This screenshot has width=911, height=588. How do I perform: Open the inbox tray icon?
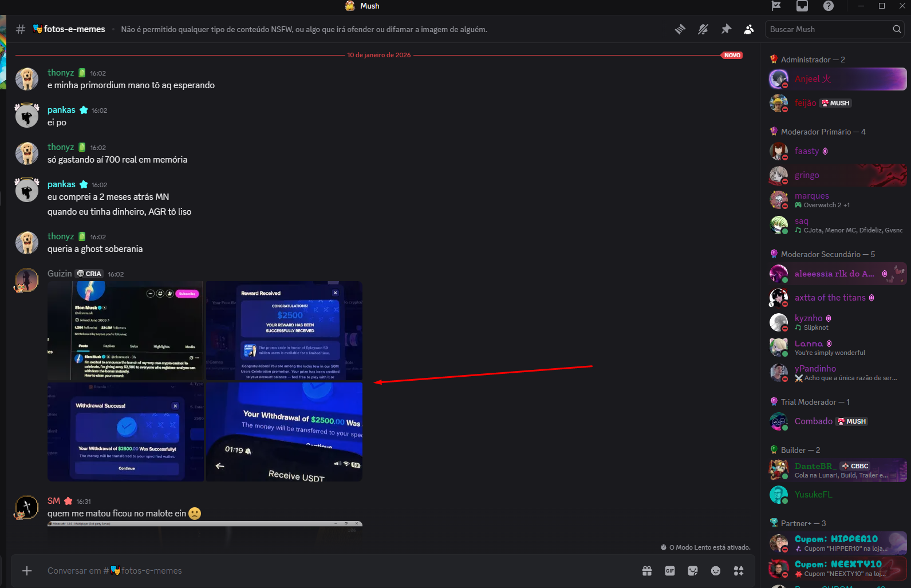coord(802,6)
